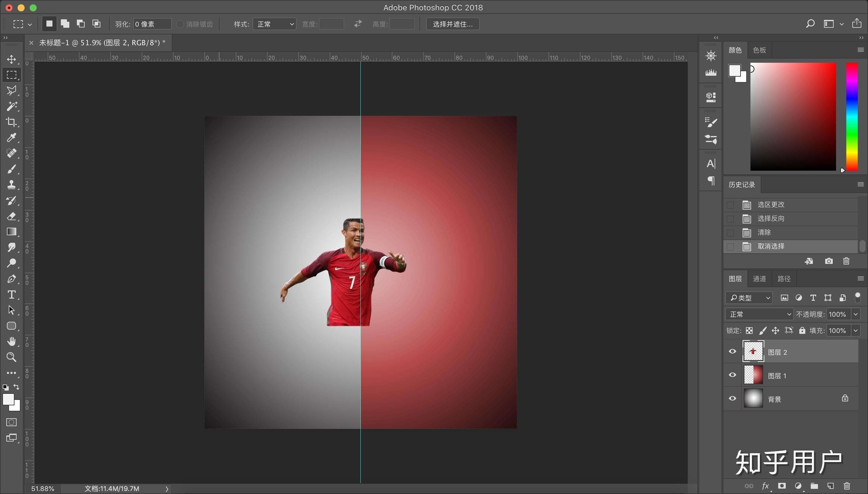Switch to 路径 paths tab
Screen dimensions: 868x494
pos(784,279)
